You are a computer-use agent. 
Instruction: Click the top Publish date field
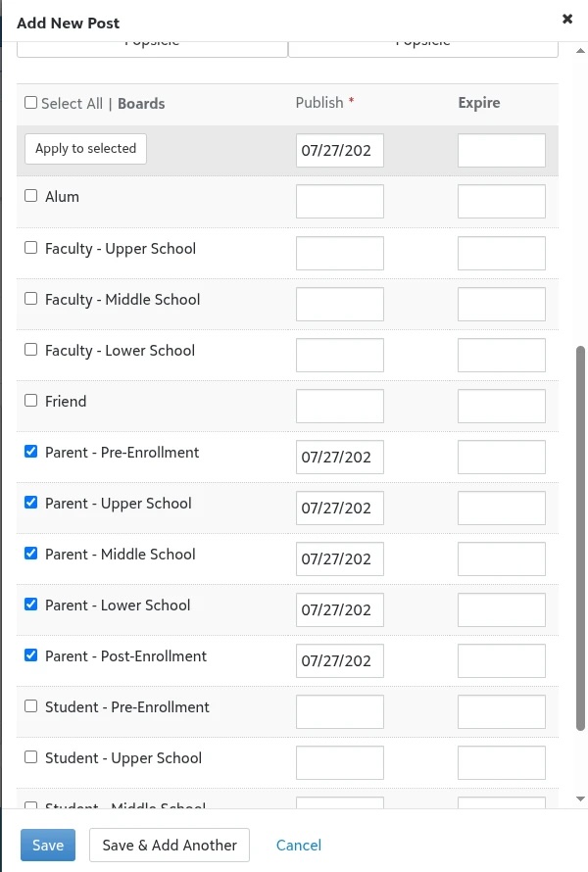point(340,150)
